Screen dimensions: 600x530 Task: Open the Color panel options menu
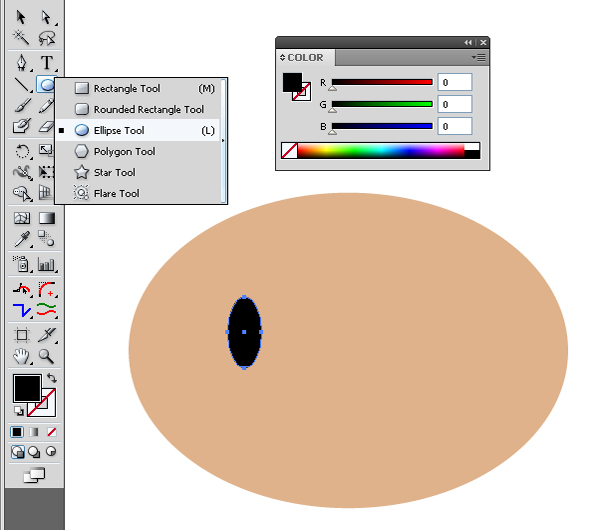[479, 57]
